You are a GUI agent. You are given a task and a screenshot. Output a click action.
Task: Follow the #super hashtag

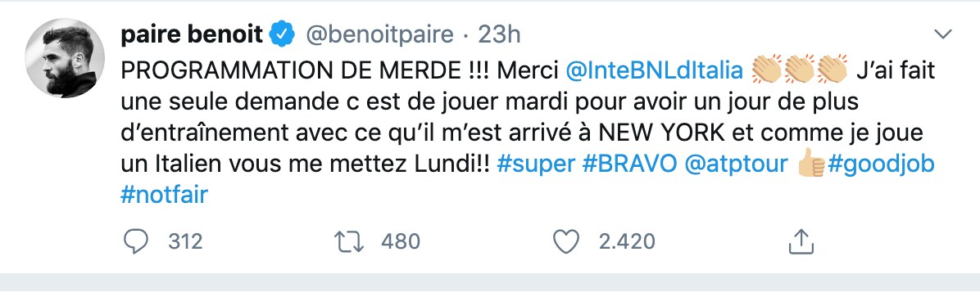point(536,164)
